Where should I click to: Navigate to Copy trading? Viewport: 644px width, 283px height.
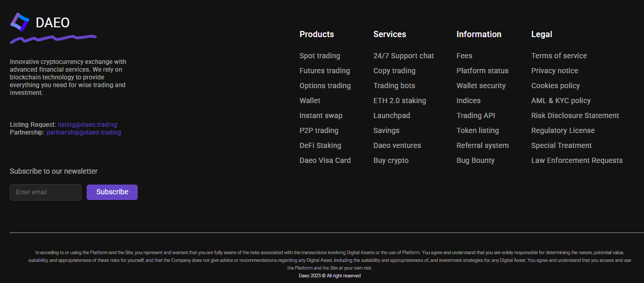pos(394,71)
